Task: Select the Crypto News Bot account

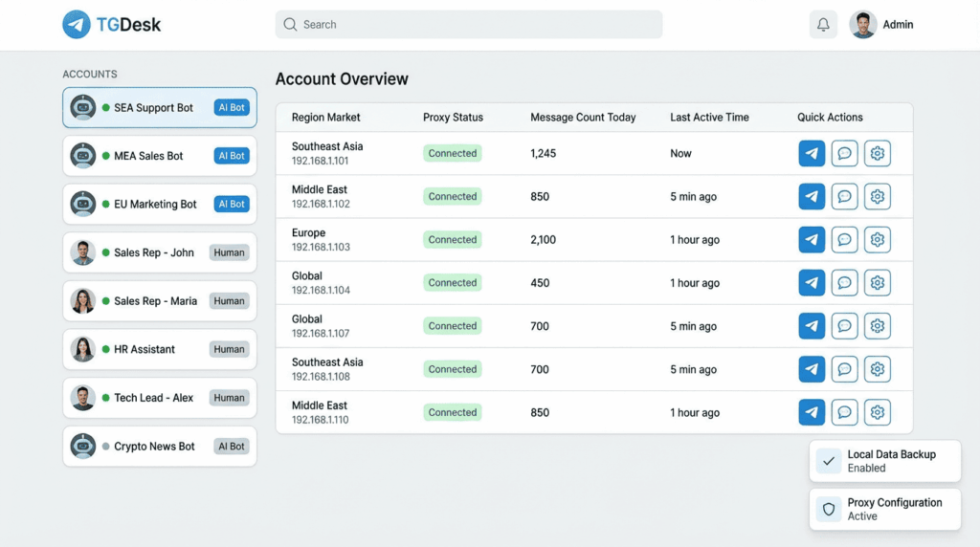Action: pos(160,446)
